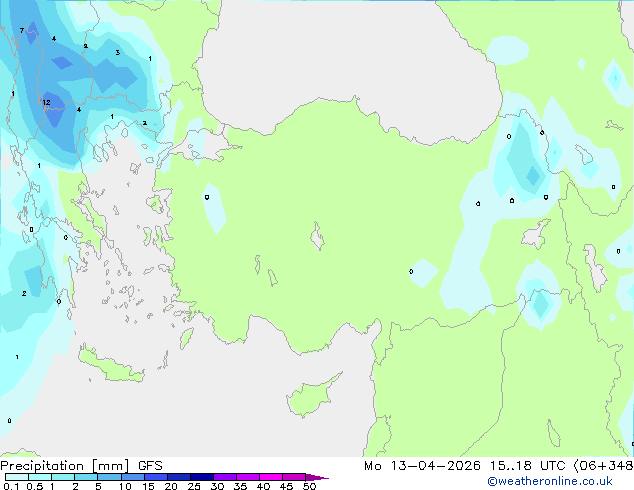The width and height of the screenshot is (634, 490).
Task: Click the legend tick label '45'
Action: (x=286, y=486)
